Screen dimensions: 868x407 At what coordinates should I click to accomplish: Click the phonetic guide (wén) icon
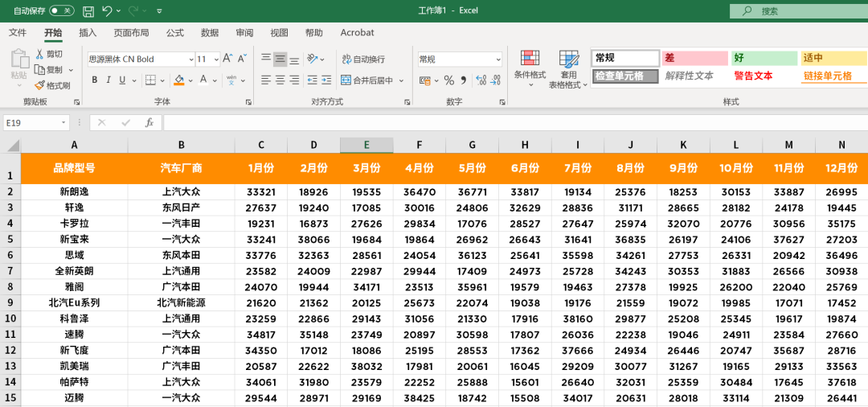pos(231,80)
